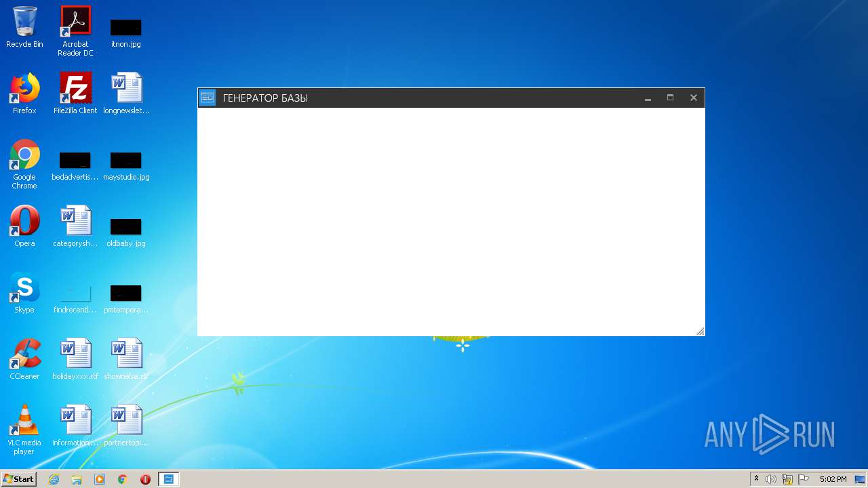Image resolution: width=868 pixels, height=488 pixels.
Task: Maximize the ГЕНЕРАТОР БАЗЫ window
Action: (670, 98)
